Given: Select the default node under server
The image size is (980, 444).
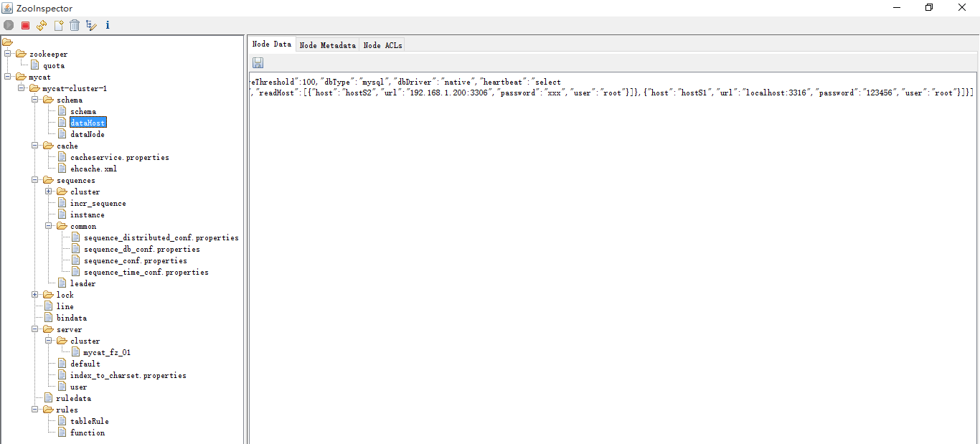Looking at the screenshot, I should 85,364.
